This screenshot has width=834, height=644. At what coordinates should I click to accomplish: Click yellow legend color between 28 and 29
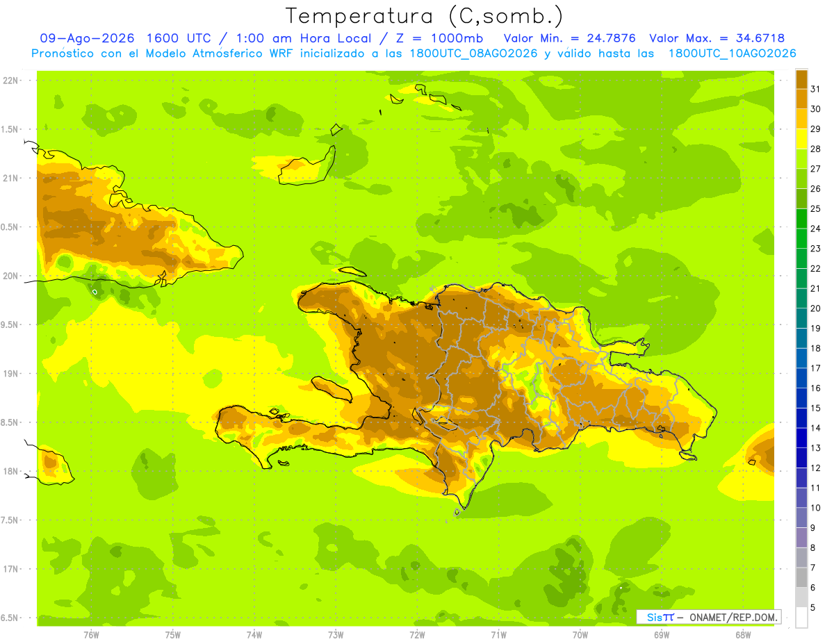[x=801, y=139]
